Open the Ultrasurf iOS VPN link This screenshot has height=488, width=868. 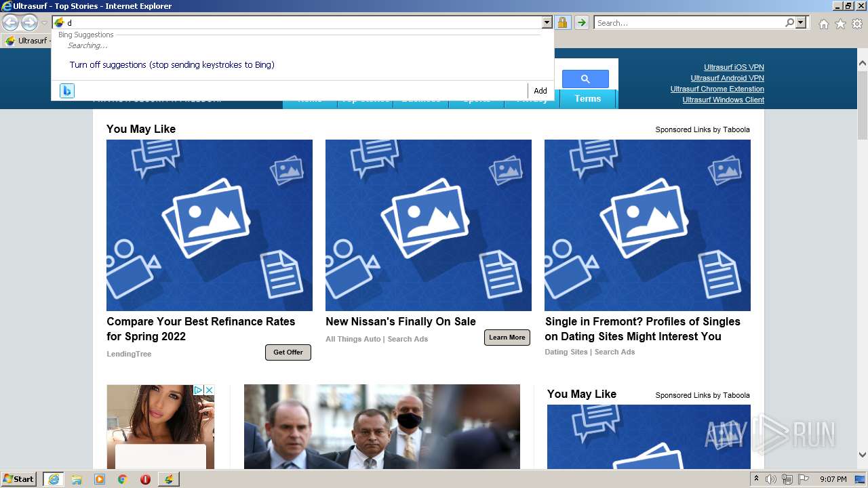pyautogui.click(x=734, y=67)
